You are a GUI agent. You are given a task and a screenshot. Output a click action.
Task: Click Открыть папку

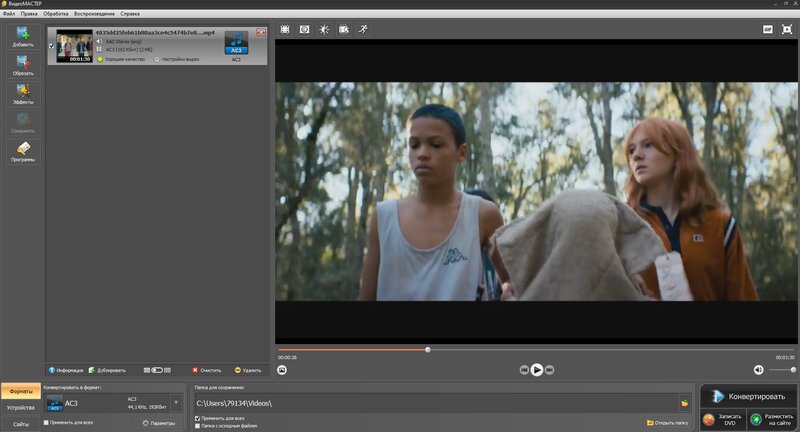click(667, 423)
